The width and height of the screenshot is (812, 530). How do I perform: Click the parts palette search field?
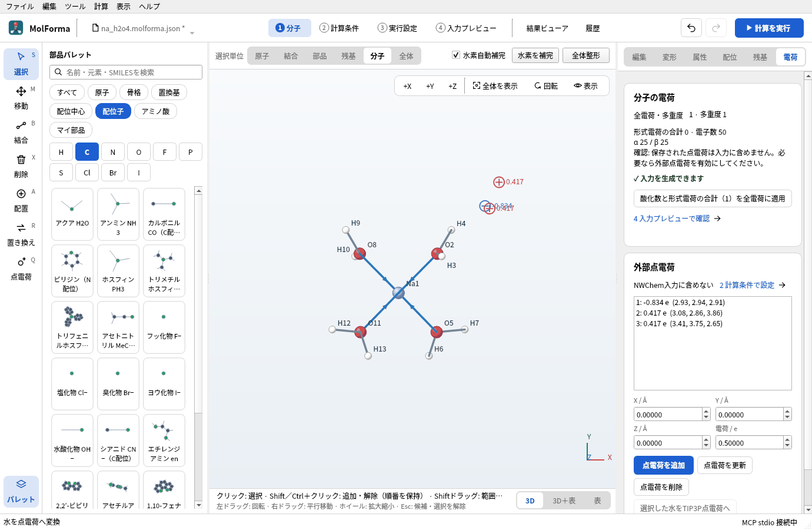click(126, 72)
